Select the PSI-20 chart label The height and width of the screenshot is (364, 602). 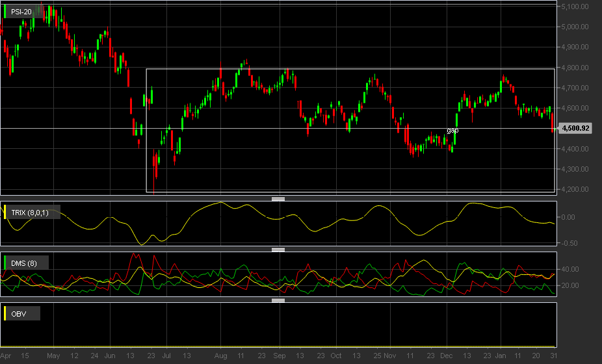[x=21, y=12]
